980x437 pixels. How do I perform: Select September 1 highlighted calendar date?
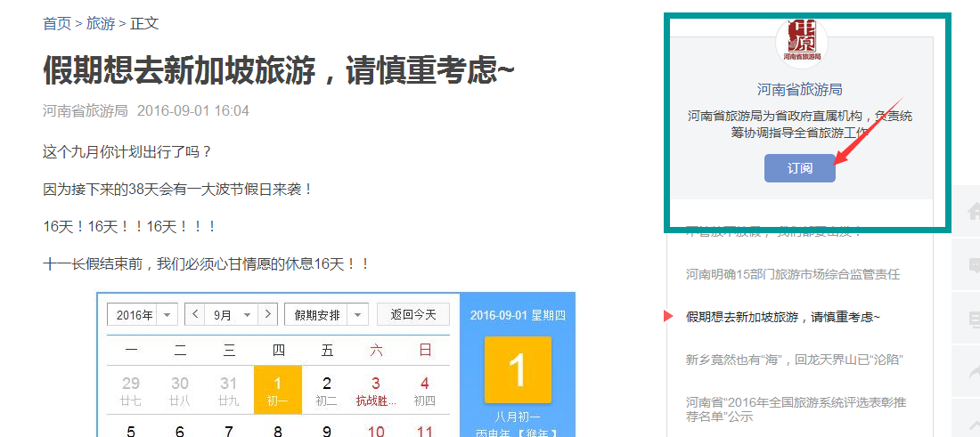[x=277, y=390]
